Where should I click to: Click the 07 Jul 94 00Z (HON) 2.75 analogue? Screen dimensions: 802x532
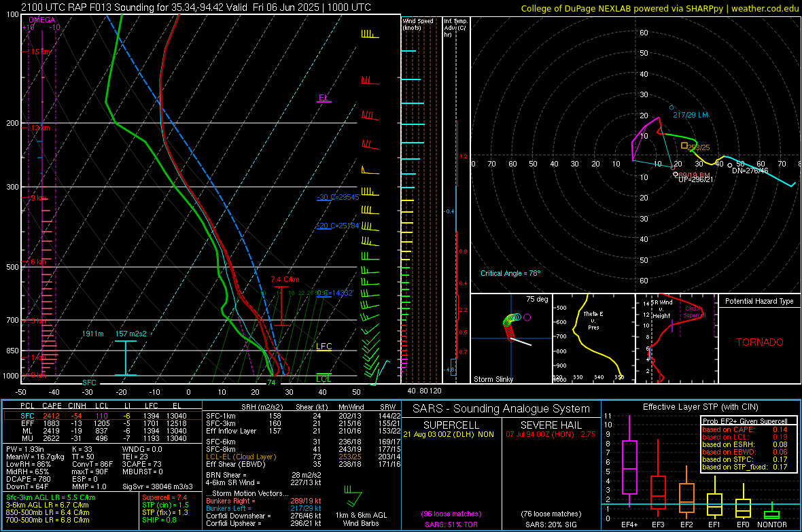pyautogui.click(x=551, y=434)
